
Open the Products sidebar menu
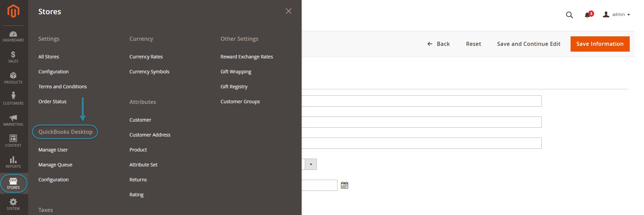pos(13,78)
